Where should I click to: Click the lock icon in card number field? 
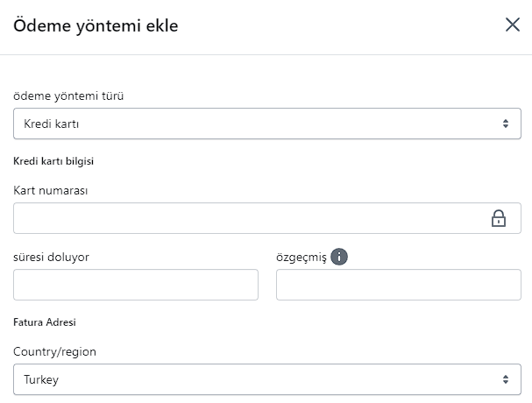(499, 219)
